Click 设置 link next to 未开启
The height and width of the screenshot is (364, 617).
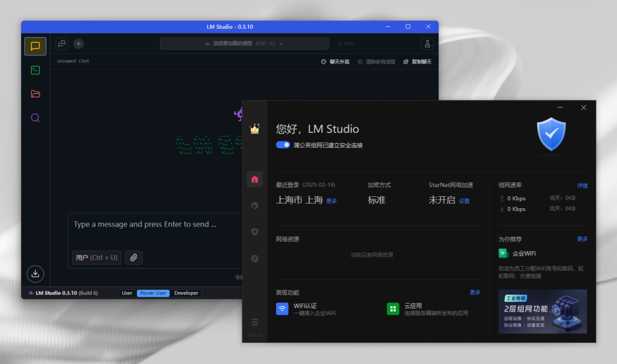[x=464, y=201]
